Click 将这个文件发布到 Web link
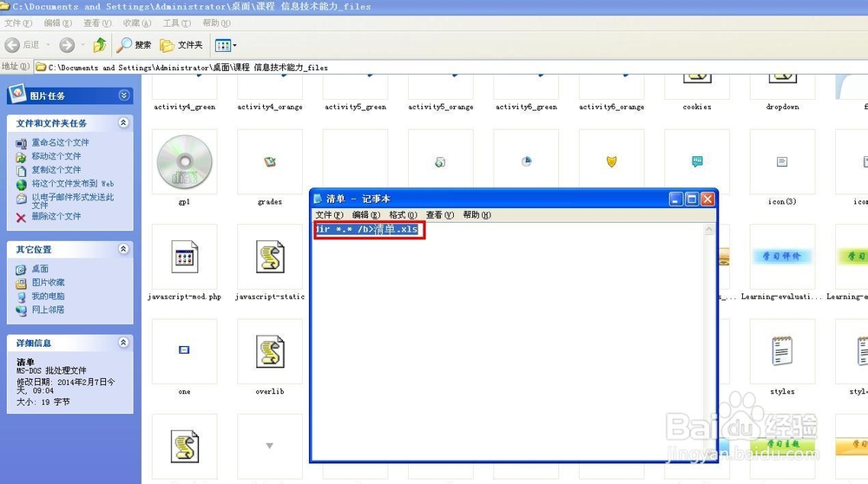 tap(73, 184)
